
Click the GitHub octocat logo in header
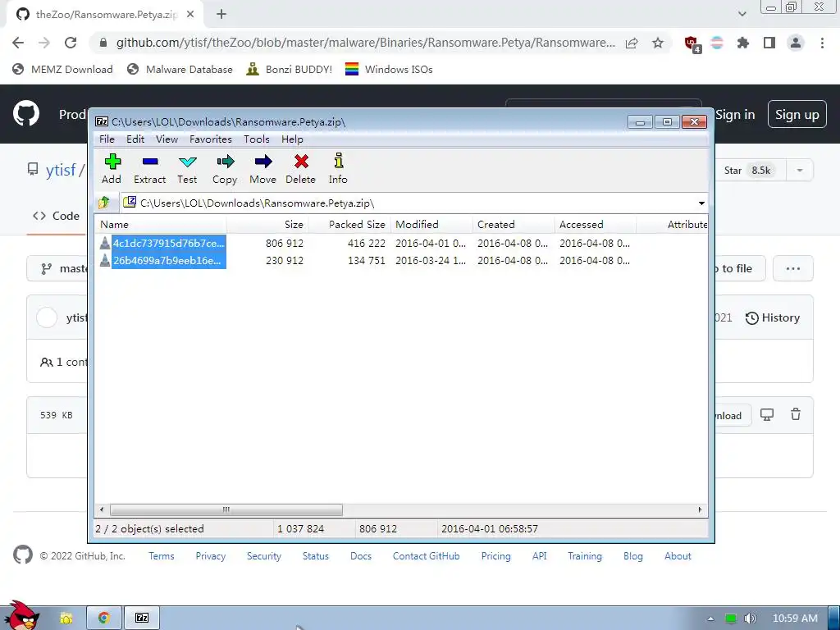pyautogui.click(x=26, y=113)
